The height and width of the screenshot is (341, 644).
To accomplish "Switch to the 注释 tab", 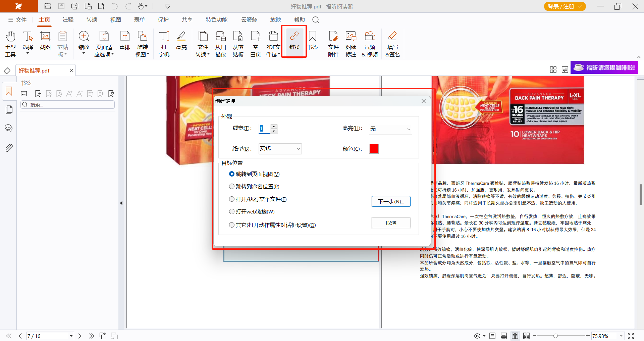I will [x=68, y=20].
